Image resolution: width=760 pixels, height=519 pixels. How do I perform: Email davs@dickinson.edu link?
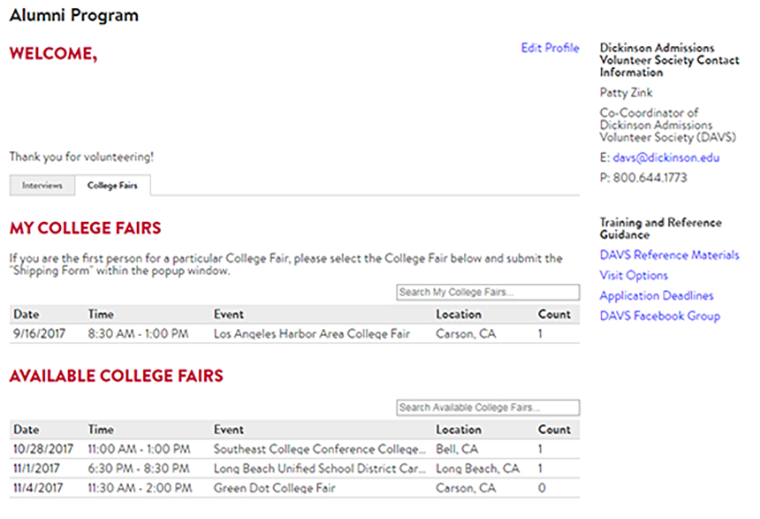666,158
